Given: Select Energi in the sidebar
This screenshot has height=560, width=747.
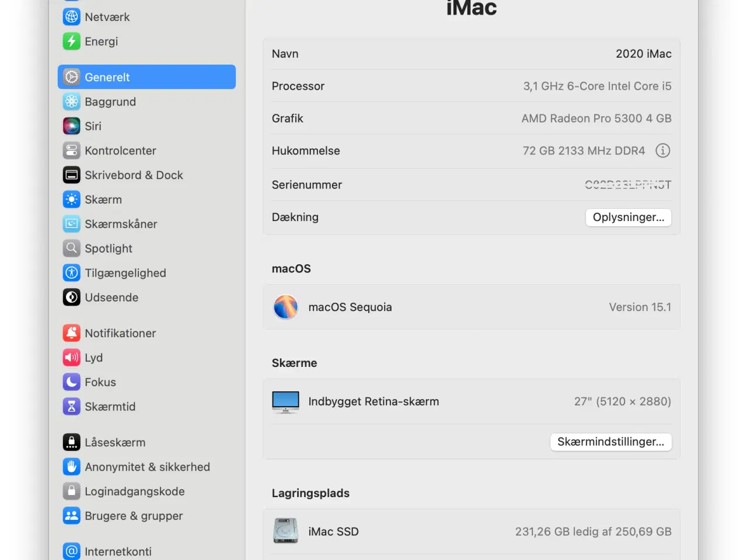Looking at the screenshot, I should click(x=102, y=41).
